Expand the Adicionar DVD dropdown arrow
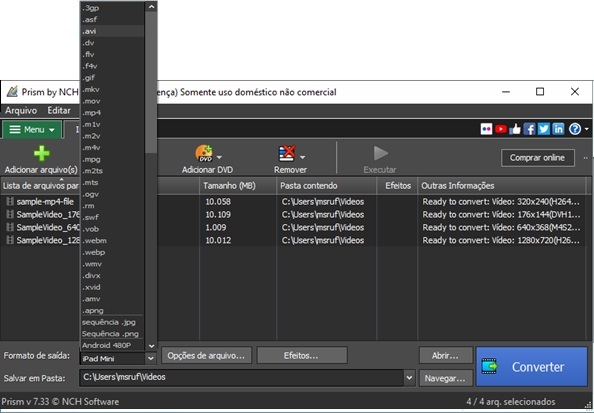This screenshot has width=594, height=413. pos(219,157)
